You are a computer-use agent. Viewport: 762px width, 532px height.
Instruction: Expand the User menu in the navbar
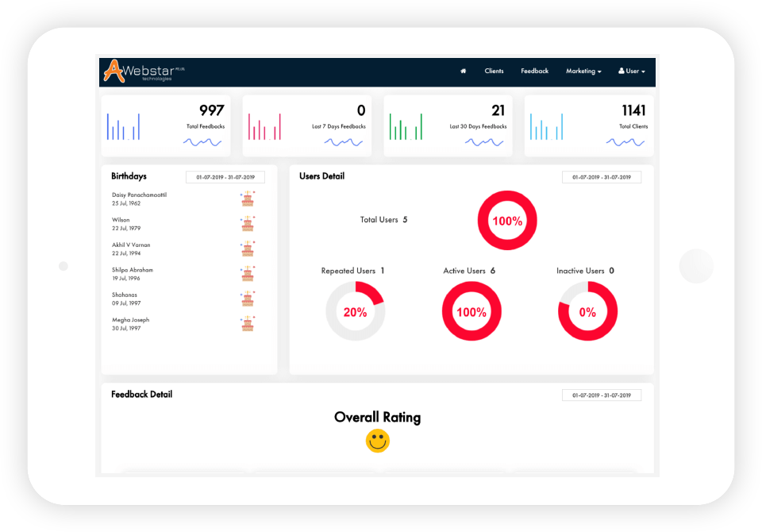632,71
